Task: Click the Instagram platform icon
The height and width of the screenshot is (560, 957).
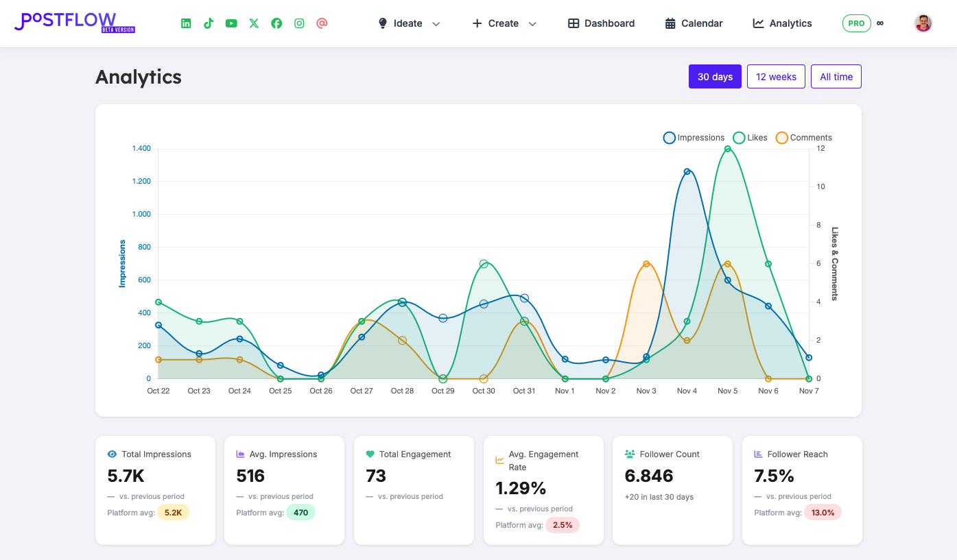Action: pyautogui.click(x=299, y=23)
